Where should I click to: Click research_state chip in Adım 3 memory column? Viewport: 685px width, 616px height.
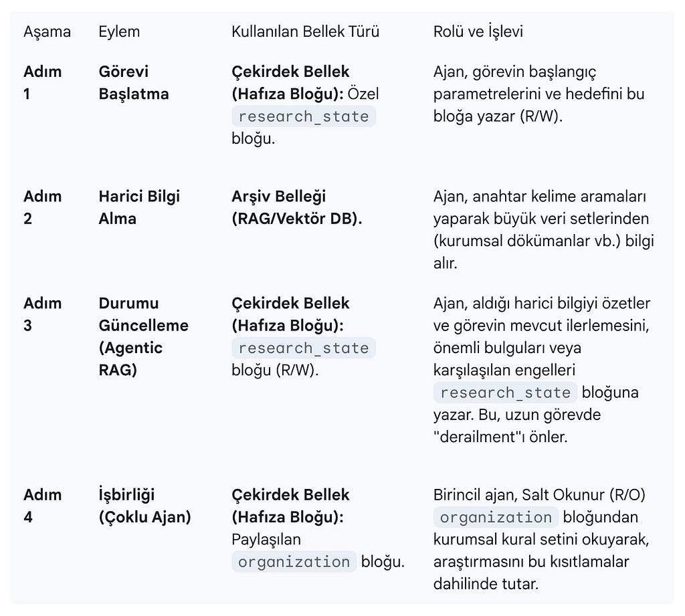pos(304,348)
